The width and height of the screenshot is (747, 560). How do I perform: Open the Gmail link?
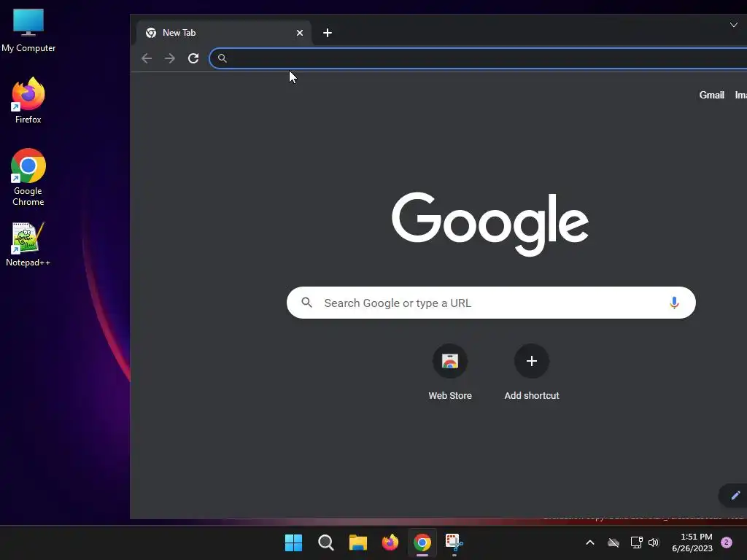(711, 95)
